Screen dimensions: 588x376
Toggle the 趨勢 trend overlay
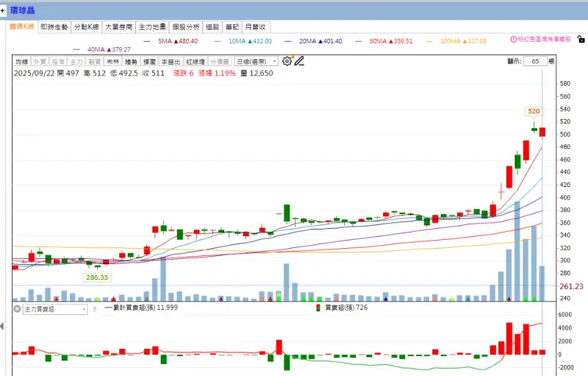pos(131,61)
